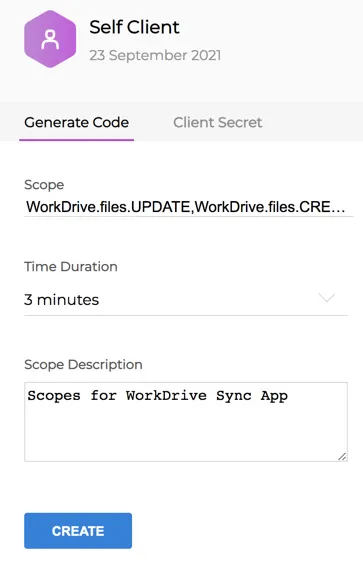The width and height of the screenshot is (363, 570).
Task: Click the Self Client title text
Action: pos(134,27)
